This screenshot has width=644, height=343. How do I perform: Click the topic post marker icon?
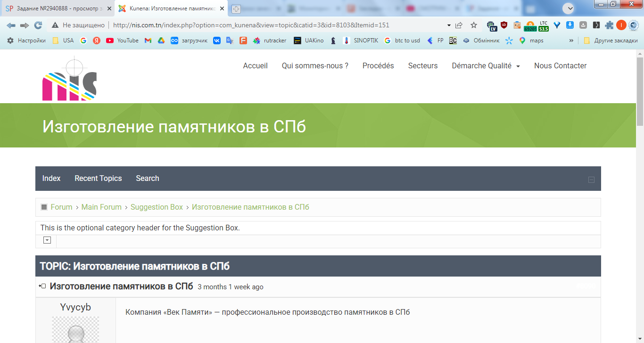(x=42, y=286)
